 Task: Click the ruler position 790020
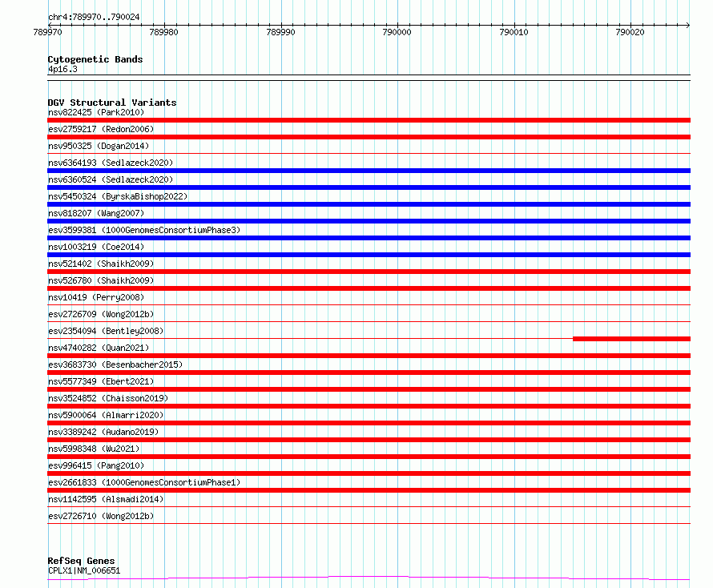pos(630,32)
